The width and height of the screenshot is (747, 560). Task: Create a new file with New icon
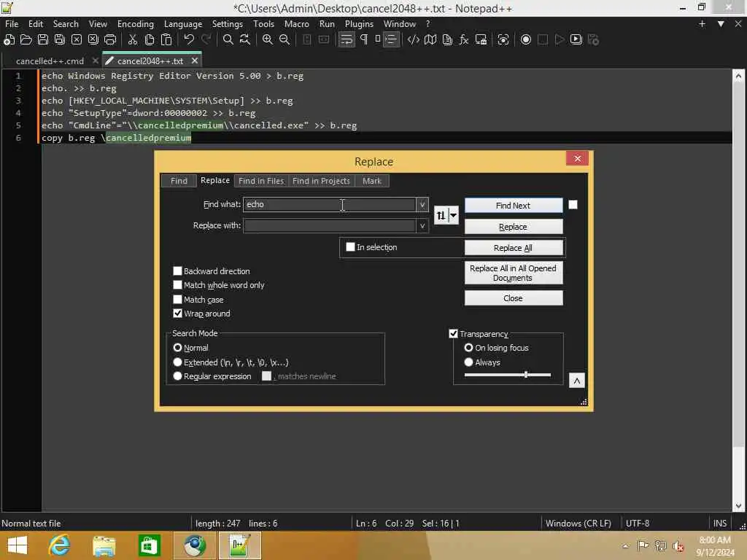point(9,39)
